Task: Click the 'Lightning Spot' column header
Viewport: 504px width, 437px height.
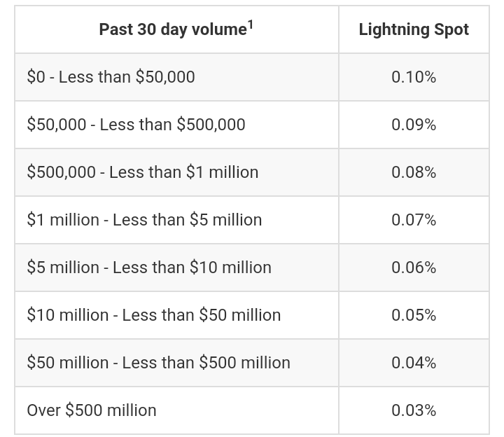Action: point(414,29)
